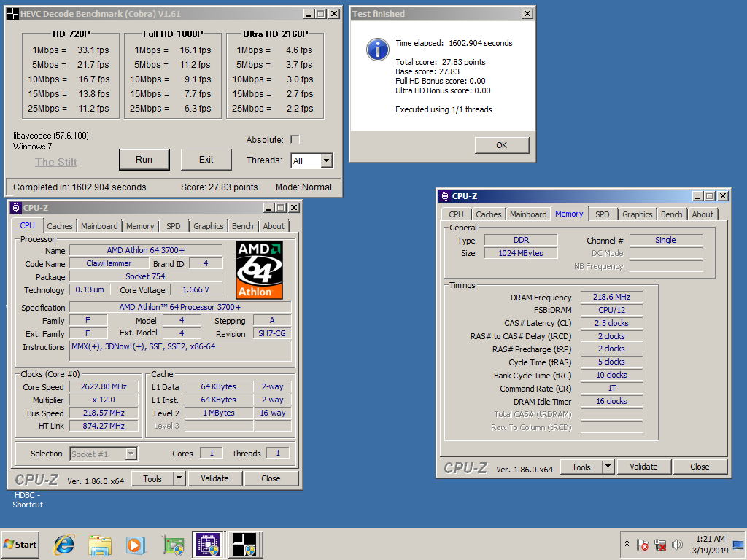Open Internet Explorer from the taskbar
This screenshot has height=560, width=747.
64,544
